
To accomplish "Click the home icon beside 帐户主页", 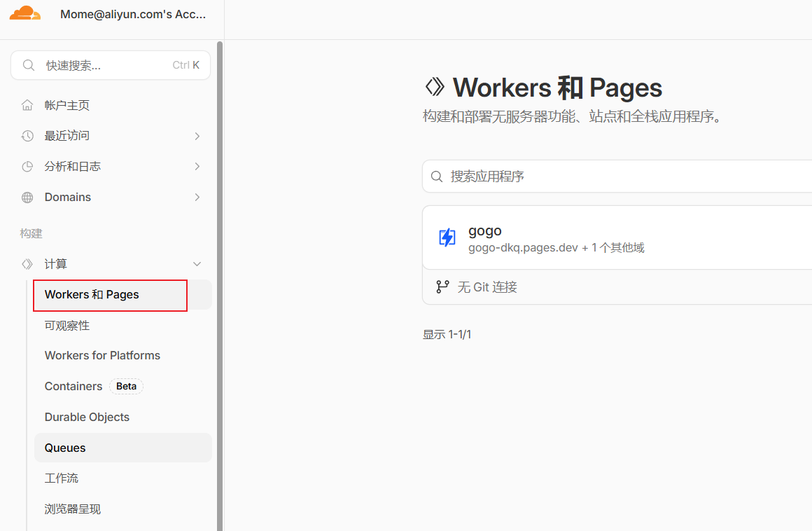I will (x=27, y=105).
